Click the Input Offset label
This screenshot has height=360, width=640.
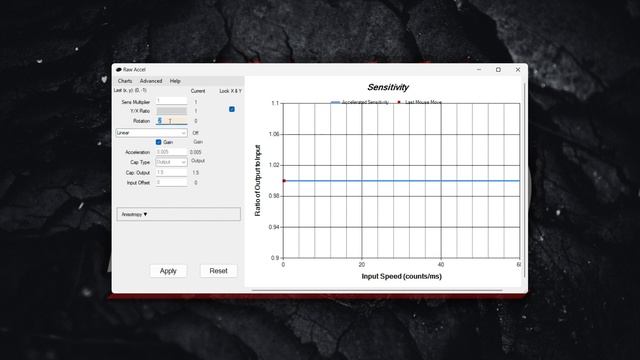[x=138, y=183]
